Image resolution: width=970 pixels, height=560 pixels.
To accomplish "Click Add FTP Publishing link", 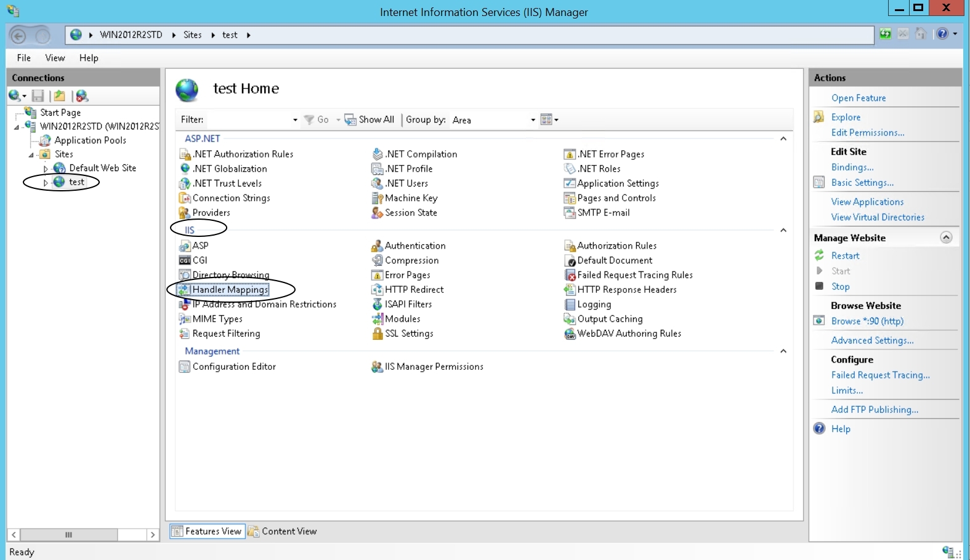I will pos(875,410).
